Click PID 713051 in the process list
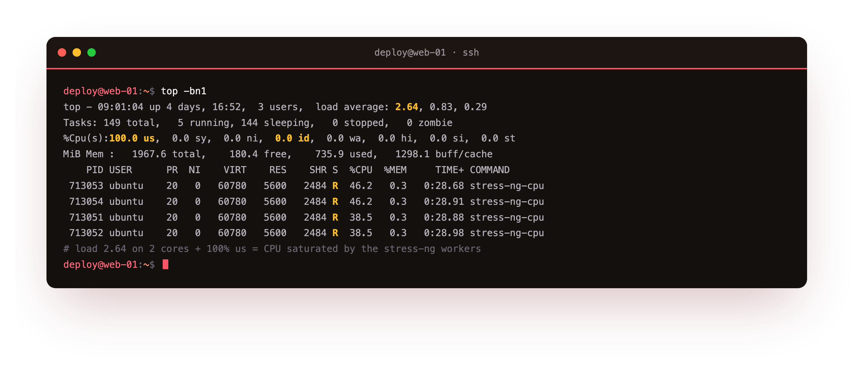 click(86, 217)
